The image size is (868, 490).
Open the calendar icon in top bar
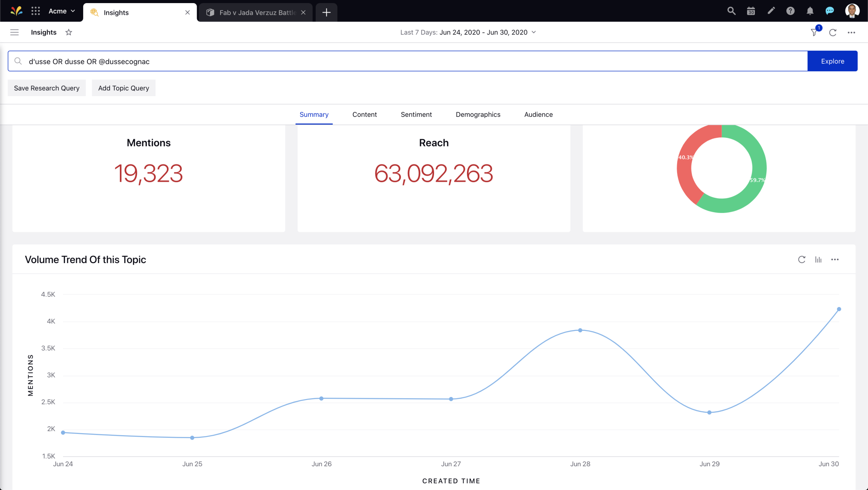pyautogui.click(x=751, y=11)
